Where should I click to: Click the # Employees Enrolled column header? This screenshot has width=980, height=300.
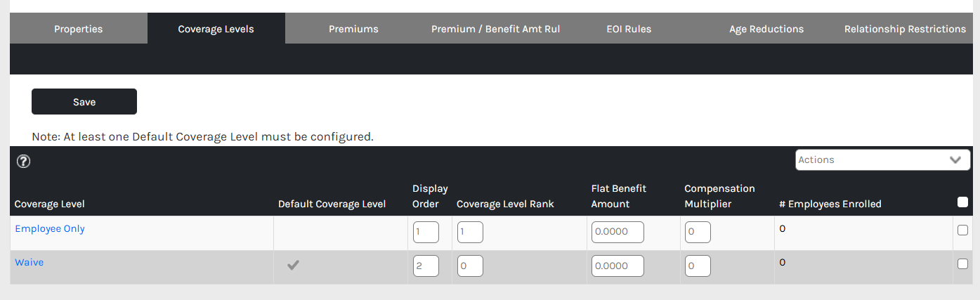point(830,204)
